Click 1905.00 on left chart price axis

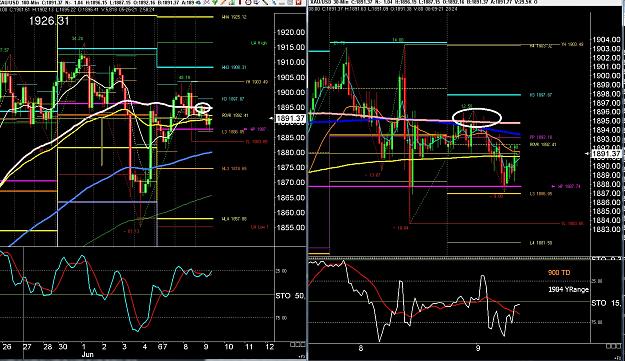291,77
